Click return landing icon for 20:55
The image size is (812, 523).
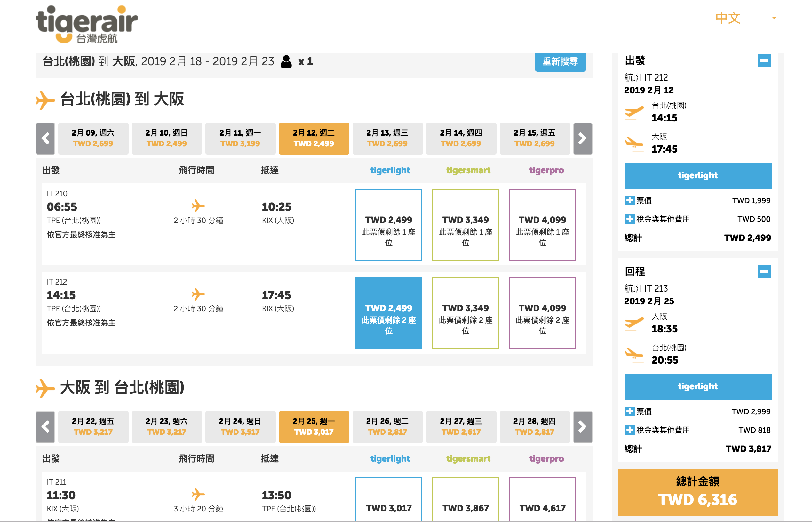tap(634, 355)
